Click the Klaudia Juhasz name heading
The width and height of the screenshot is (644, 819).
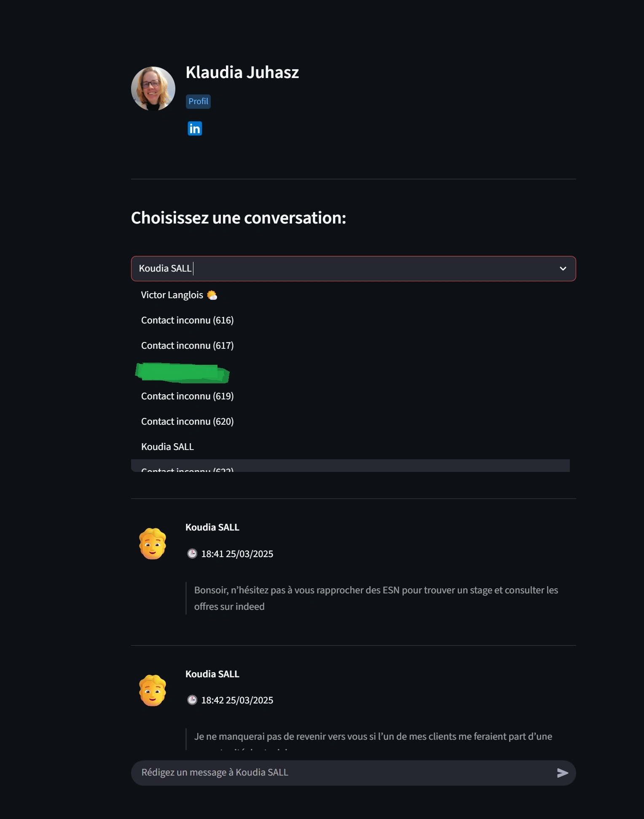tap(243, 72)
